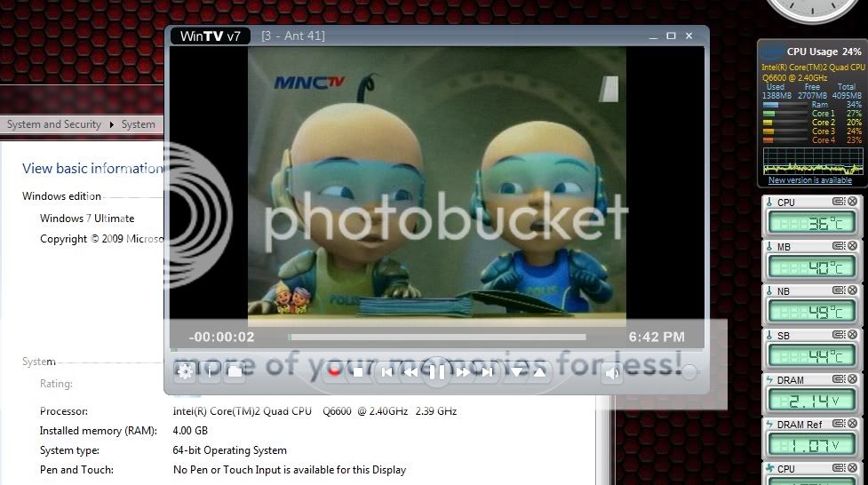This screenshot has height=485, width=868.
Task: Click the WinTV info button
Action: coord(210,371)
